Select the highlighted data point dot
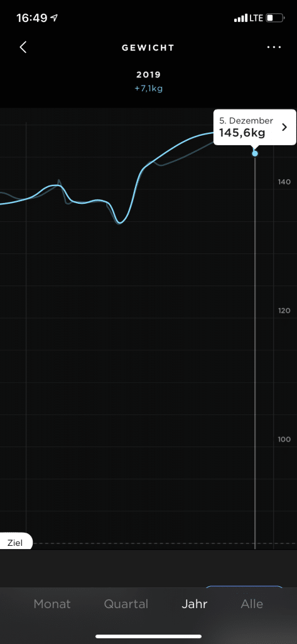The width and height of the screenshot is (297, 644). [255, 153]
